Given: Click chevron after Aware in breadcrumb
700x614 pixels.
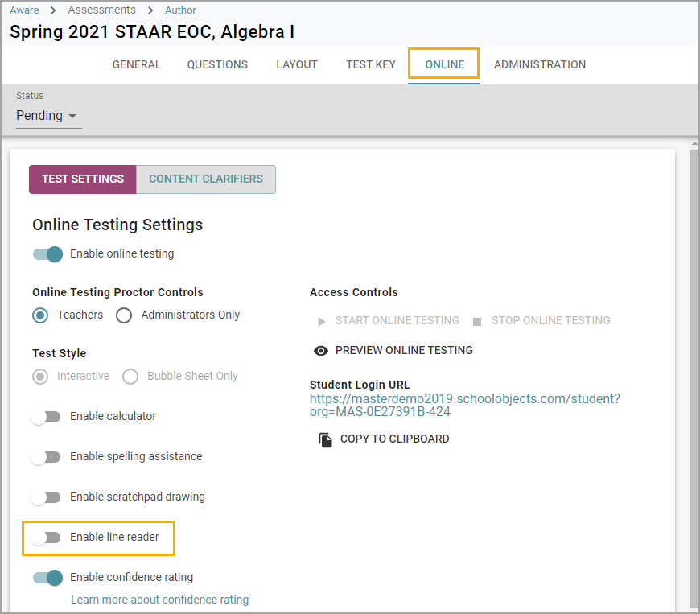Looking at the screenshot, I should (x=53, y=10).
